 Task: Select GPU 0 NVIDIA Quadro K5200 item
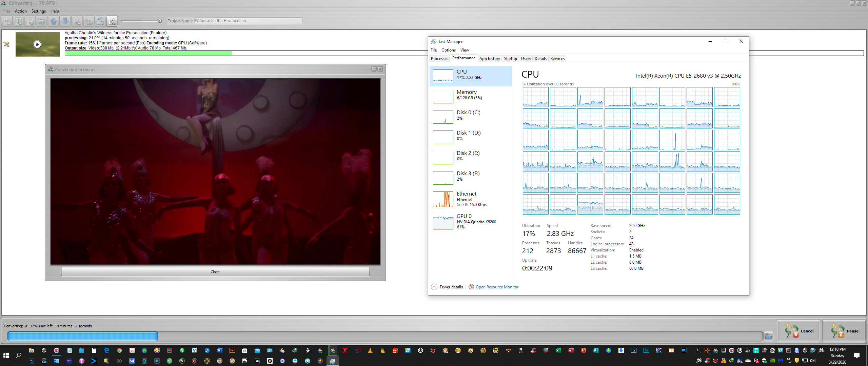tap(471, 221)
